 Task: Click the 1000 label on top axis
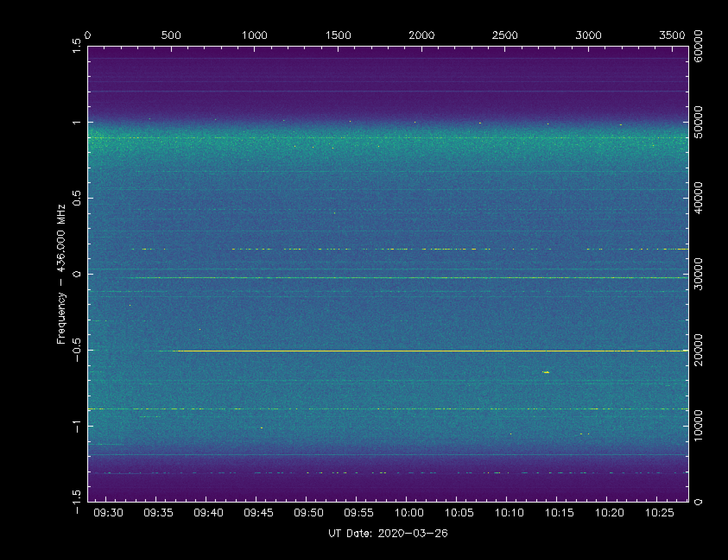(254, 35)
